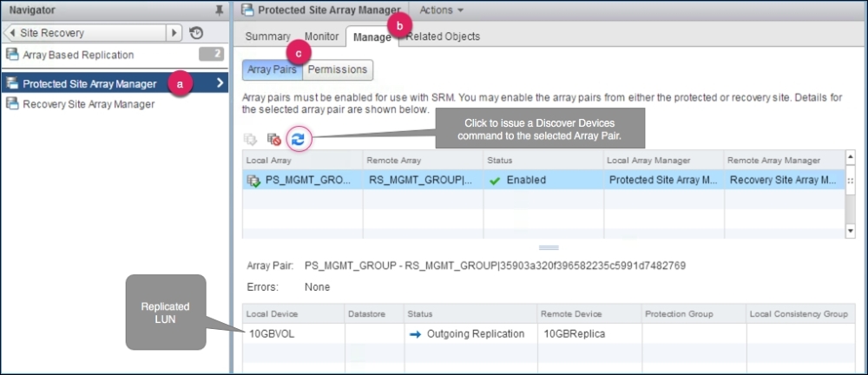868x375 pixels.
Task: Expand Protected Site Array Manager chevron
Action: [220, 83]
